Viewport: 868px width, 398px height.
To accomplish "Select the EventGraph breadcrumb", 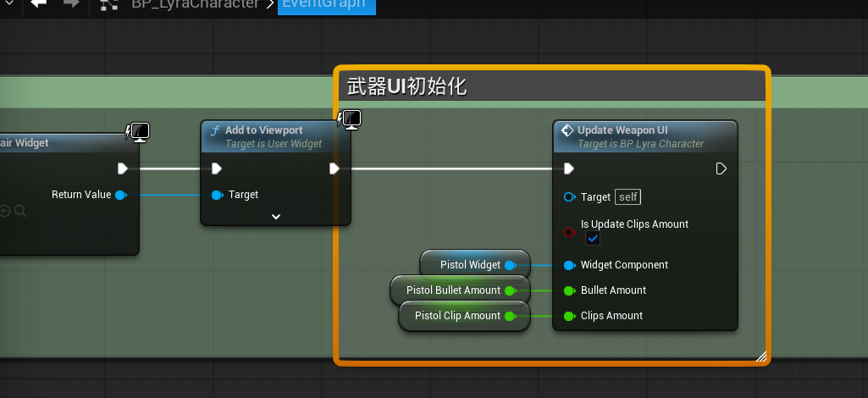I will [326, 6].
